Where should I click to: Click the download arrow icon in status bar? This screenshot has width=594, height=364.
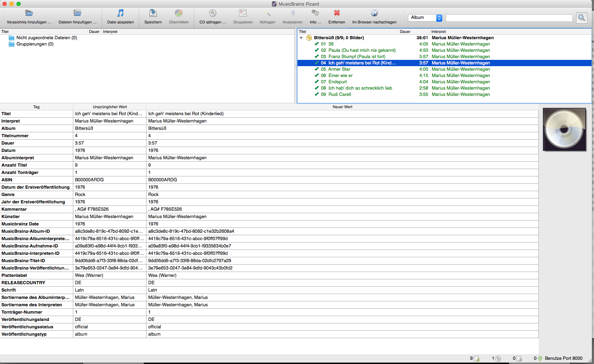pyautogui.click(x=540, y=358)
